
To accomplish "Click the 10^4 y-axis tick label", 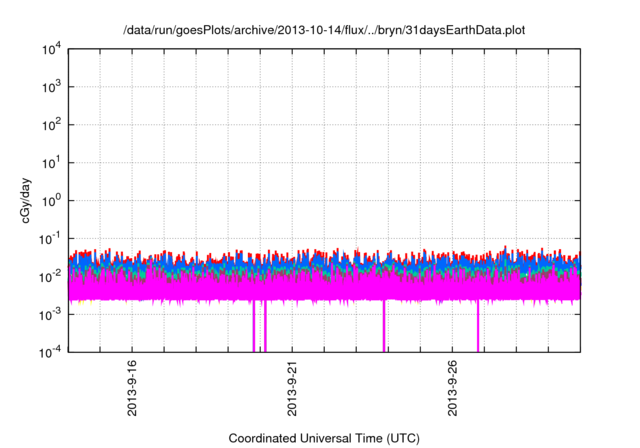I will [x=51, y=50].
